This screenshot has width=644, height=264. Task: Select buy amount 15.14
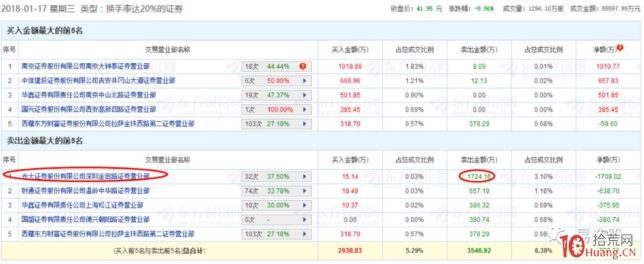click(x=350, y=176)
